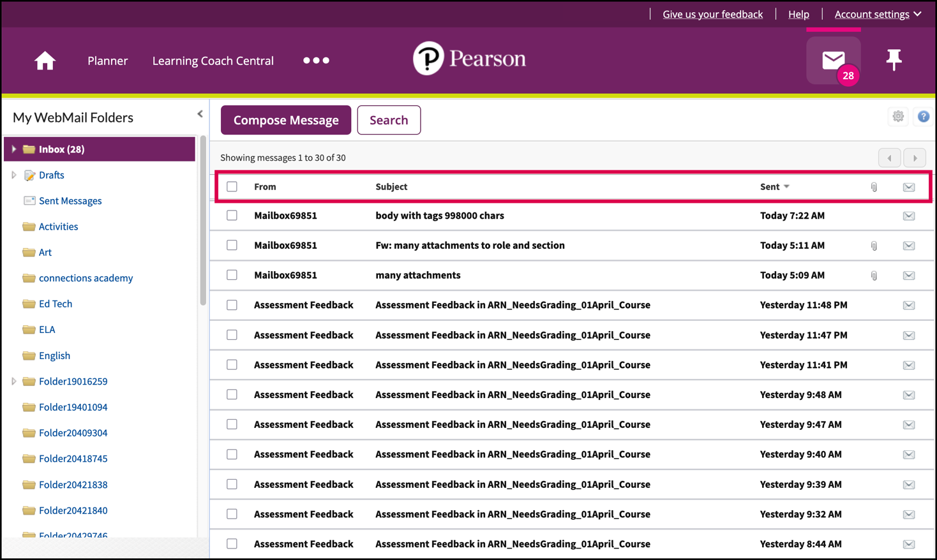
Task: Click the Compose Message button
Action: tap(286, 120)
